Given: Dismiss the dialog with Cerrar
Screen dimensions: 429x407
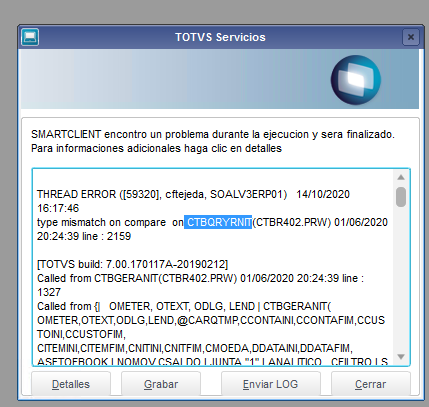Looking at the screenshot, I should [x=371, y=384].
